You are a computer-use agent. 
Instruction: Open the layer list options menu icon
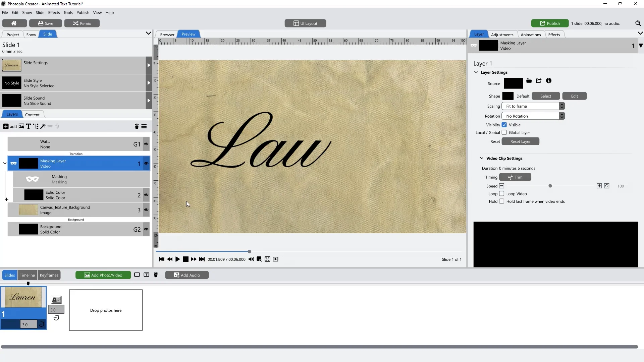[144, 126]
